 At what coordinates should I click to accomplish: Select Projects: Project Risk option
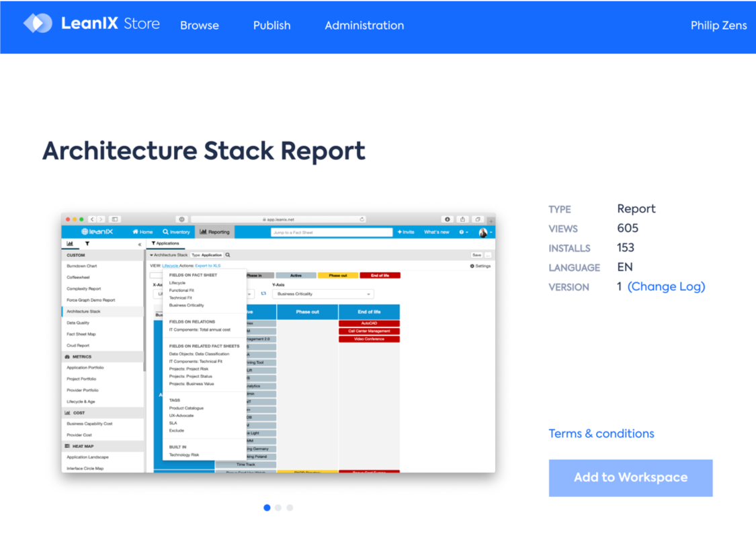[189, 369]
